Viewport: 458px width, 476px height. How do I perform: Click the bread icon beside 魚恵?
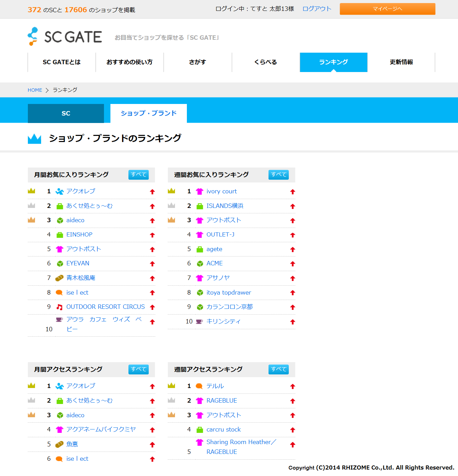coord(59,444)
